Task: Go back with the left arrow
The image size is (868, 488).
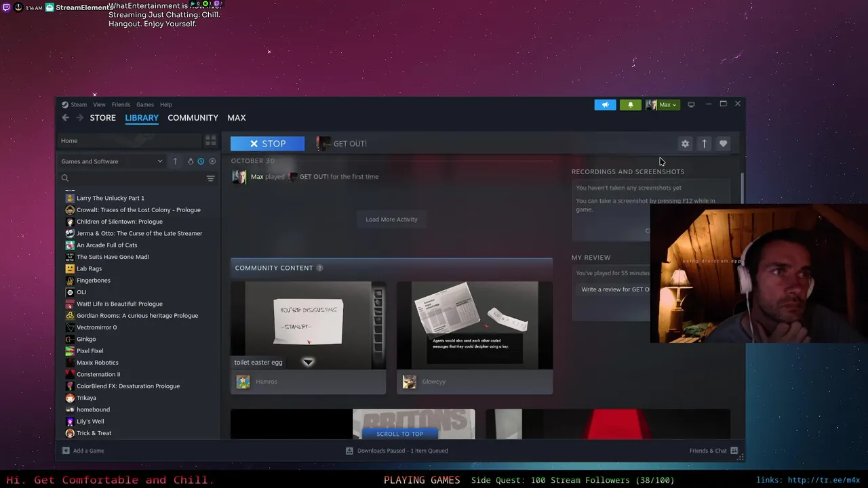Action: pyautogui.click(x=66, y=117)
